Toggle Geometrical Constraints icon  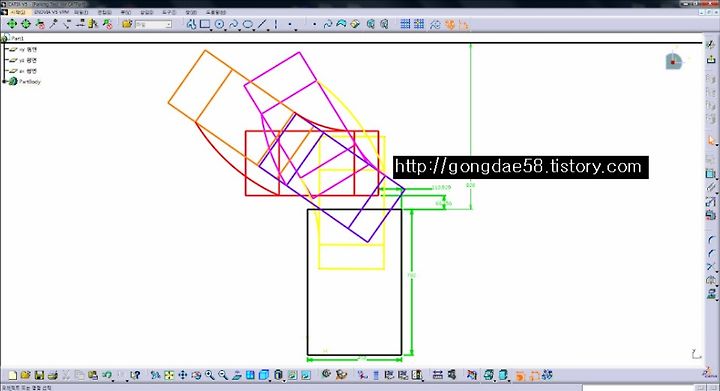click(x=449, y=24)
